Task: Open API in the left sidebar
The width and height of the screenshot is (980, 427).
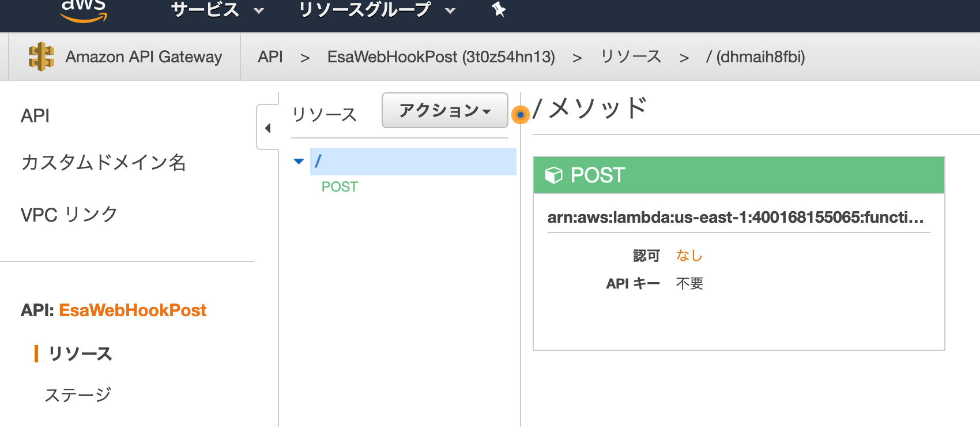Action: (x=35, y=116)
